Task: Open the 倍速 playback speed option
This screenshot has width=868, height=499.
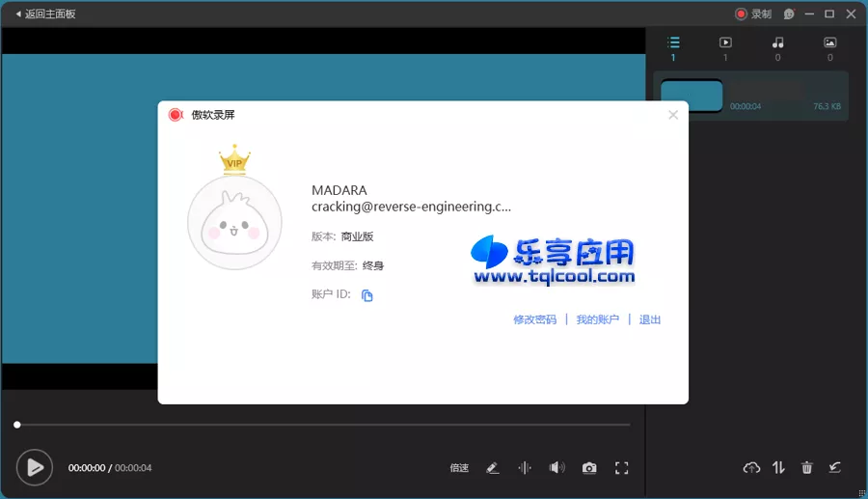Action: 459,468
